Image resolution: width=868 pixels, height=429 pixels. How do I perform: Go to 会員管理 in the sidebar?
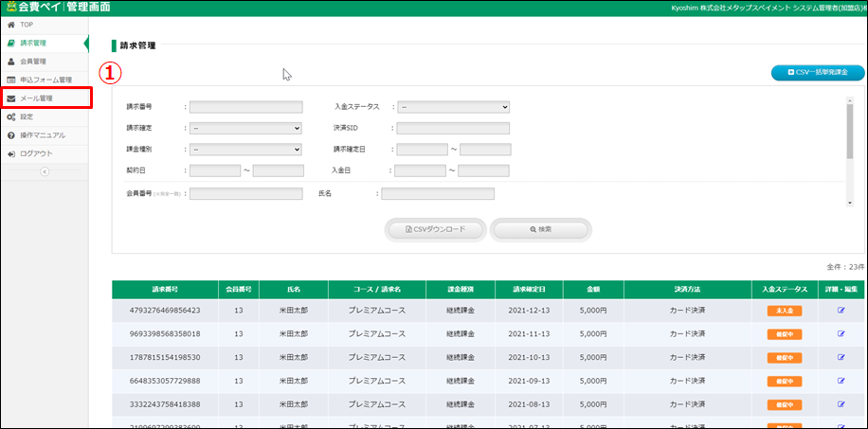(33, 62)
